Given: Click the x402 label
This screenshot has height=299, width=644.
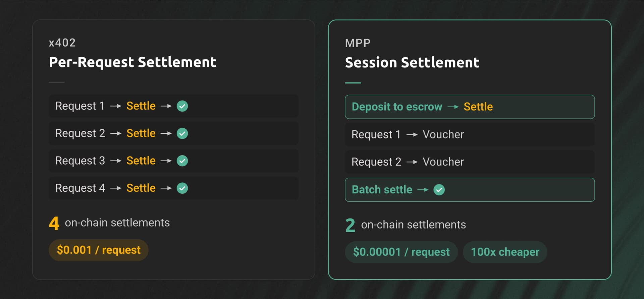Looking at the screenshot, I should click(62, 43).
